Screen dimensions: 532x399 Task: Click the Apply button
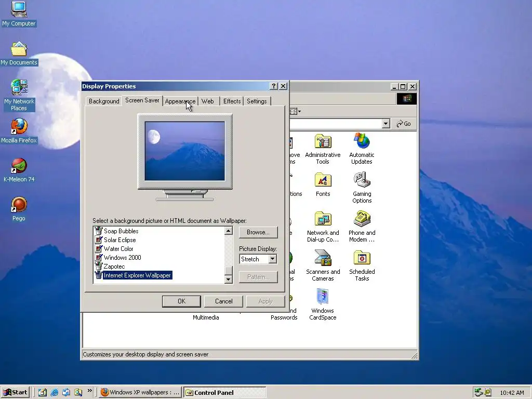pyautogui.click(x=265, y=301)
